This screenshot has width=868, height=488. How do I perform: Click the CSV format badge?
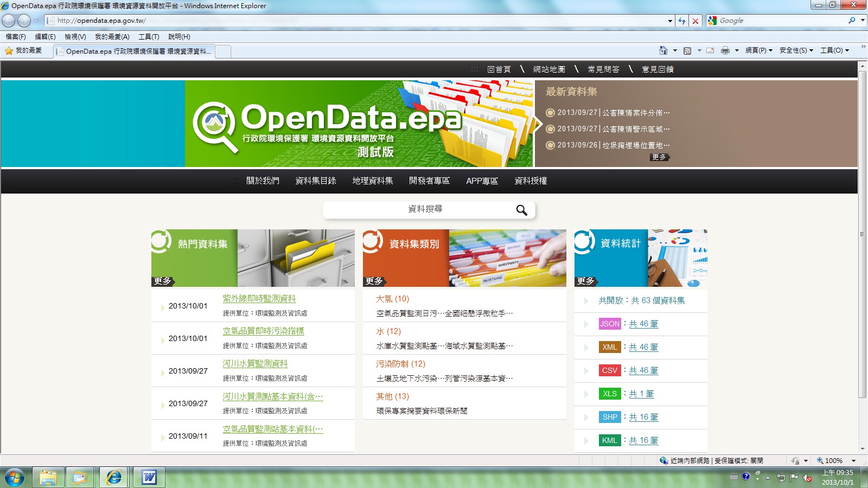click(610, 370)
